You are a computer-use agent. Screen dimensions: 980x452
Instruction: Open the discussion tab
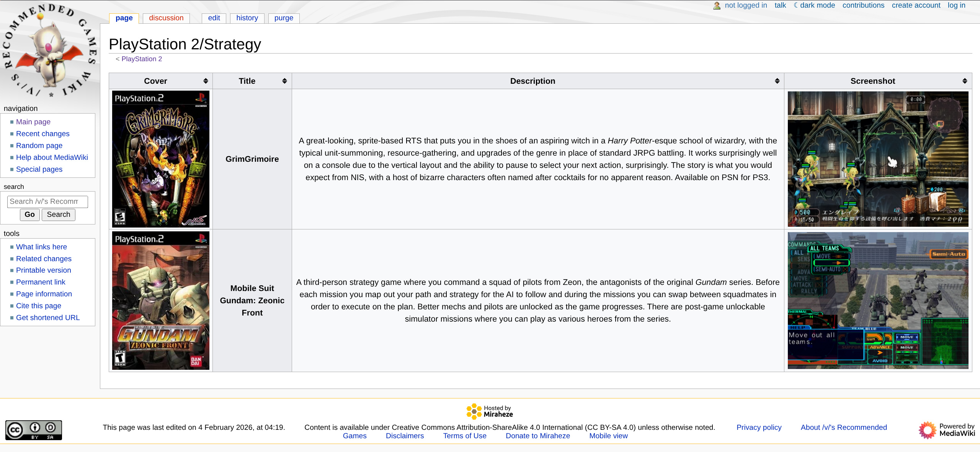(x=166, y=18)
